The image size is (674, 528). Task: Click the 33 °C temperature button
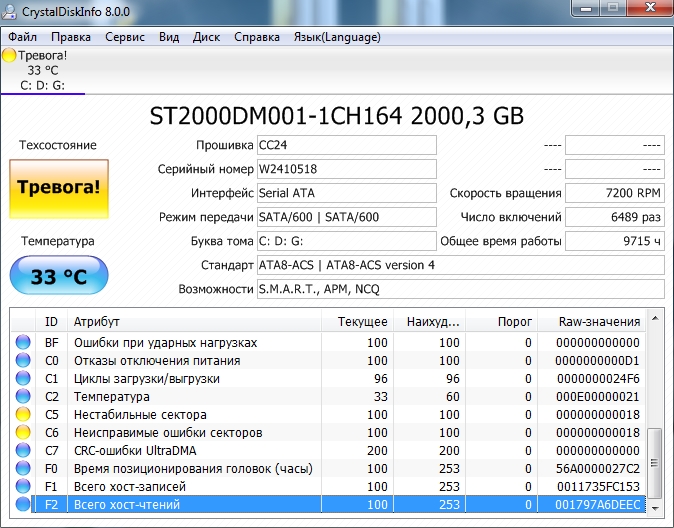click(x=59, y=275)
